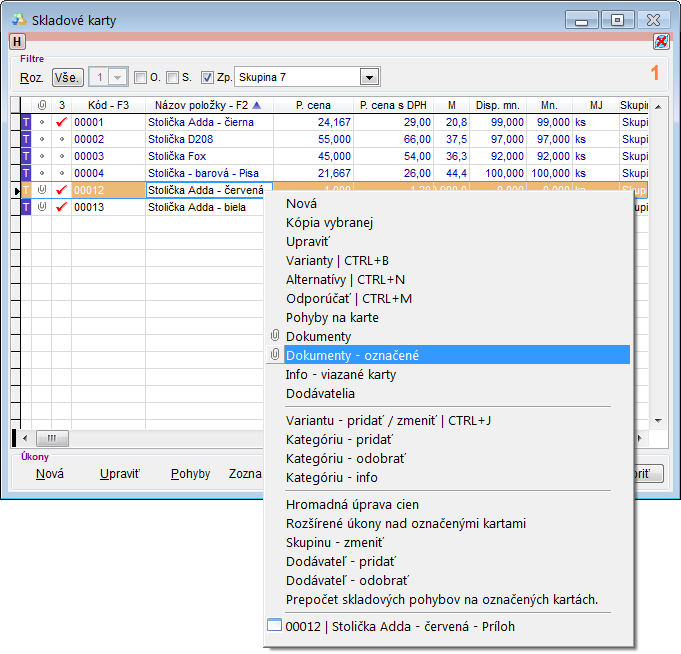Open the numeric dropdown showing 1
Screen dimensions: 681x654
[x=117, y=78]
